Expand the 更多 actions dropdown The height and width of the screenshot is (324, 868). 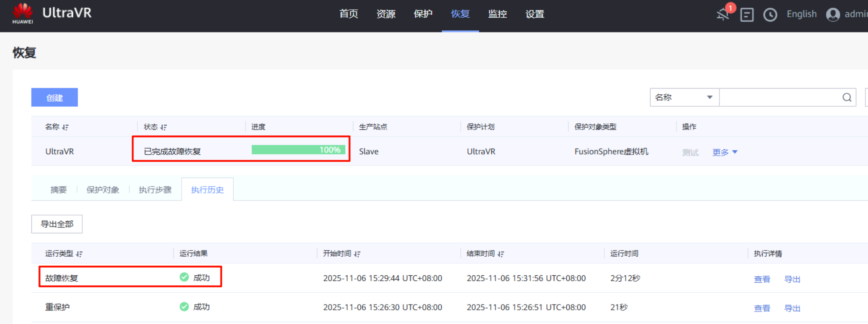pyautogui.click(x=725, y=152)
